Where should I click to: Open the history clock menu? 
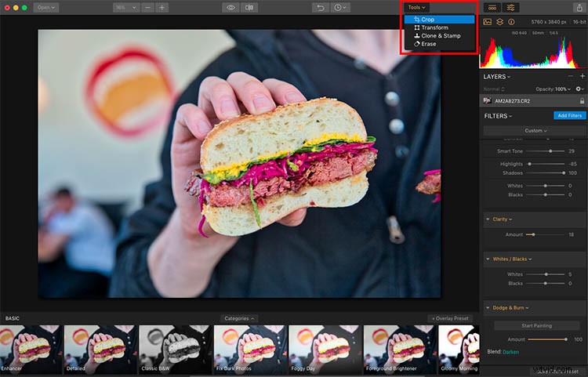339,8
